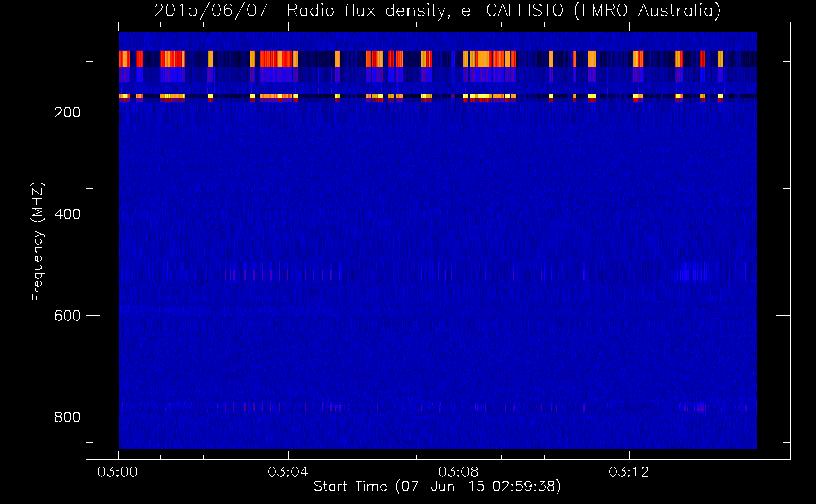Click the '800' frequency tick label
The height and width of the screenshot is (504, 816).
point(68,417)
